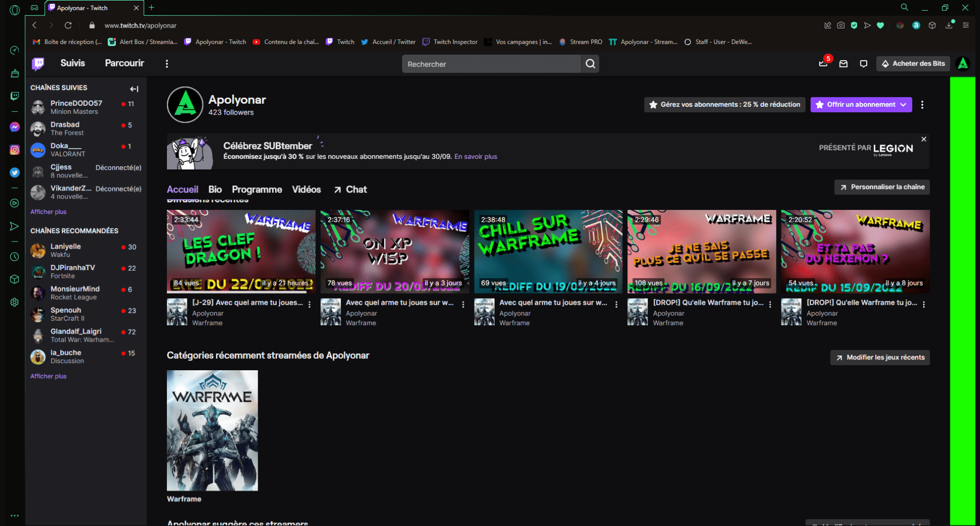Open Twitter in the browser sidebar

(15, 173)
